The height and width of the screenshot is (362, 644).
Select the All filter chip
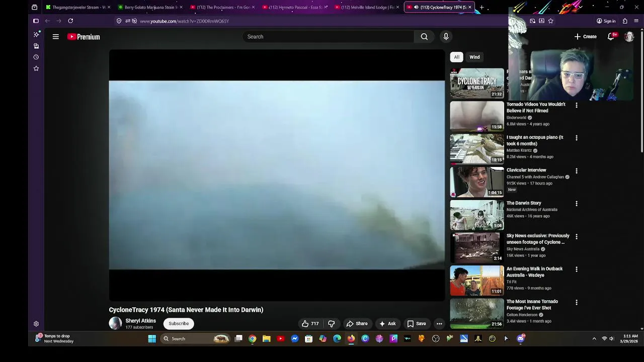coord(457,57)
